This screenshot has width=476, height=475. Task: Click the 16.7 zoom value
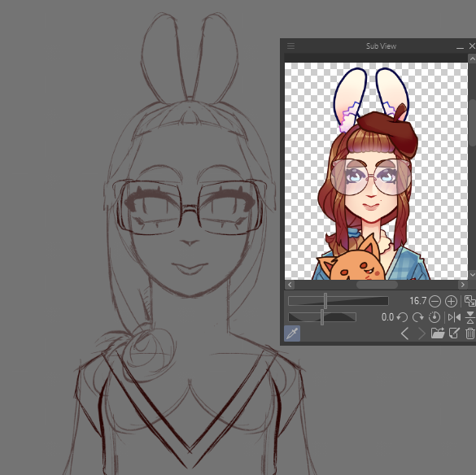(417, 301)
